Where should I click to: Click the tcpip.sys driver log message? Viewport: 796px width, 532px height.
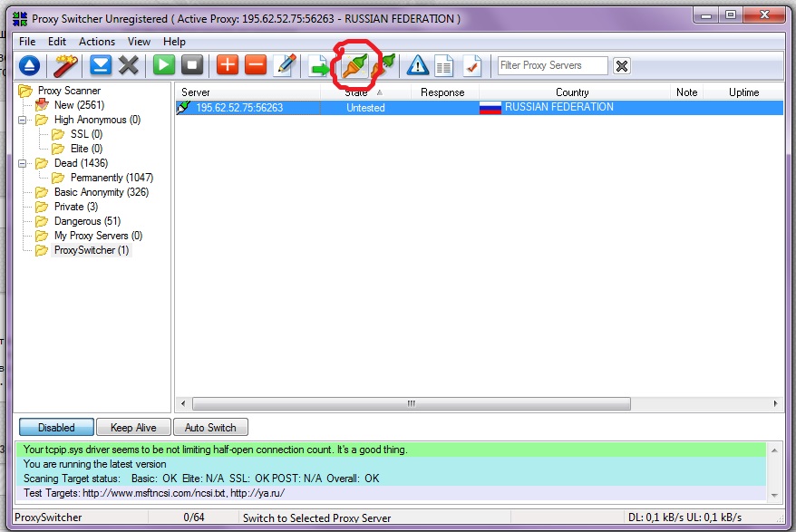pyautogui.click(x=391, y=450)
